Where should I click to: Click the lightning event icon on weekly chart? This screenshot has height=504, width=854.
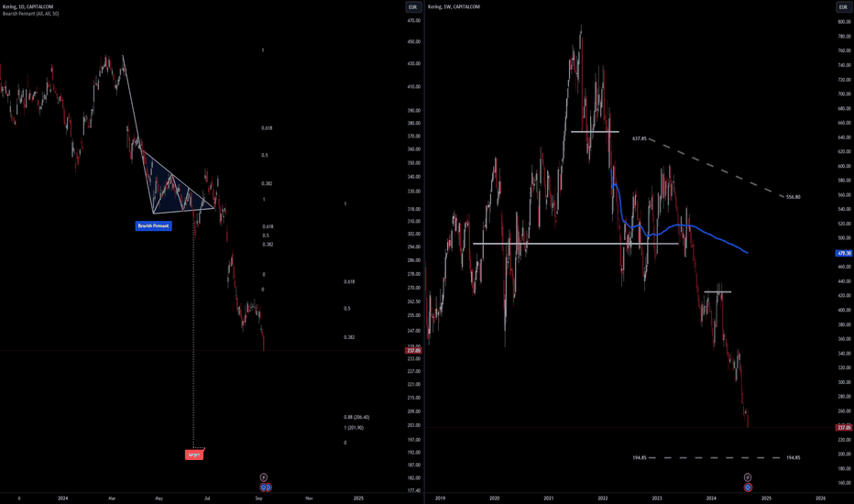pos(748,477)
